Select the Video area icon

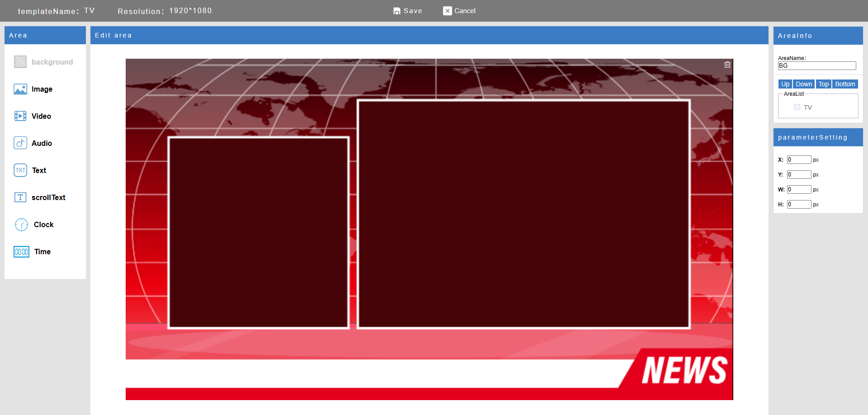click(20, 116)
